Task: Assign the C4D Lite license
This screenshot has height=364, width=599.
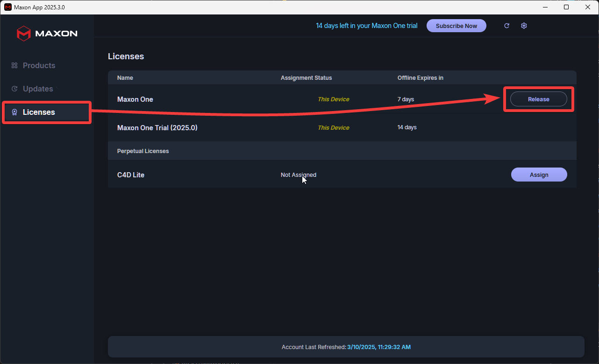Action: coord(539,175)
